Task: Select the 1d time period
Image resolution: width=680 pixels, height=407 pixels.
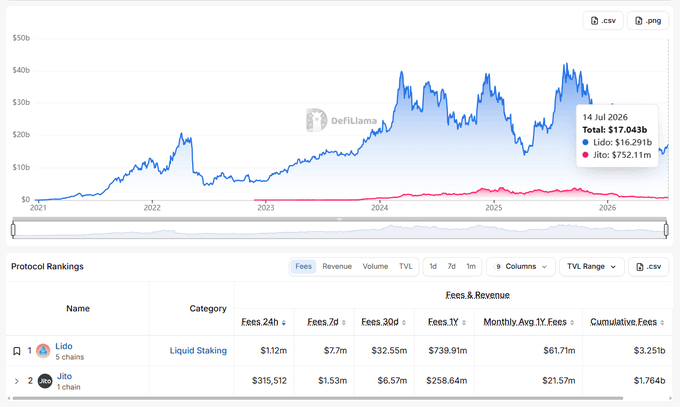Action: tap(433, 266)
